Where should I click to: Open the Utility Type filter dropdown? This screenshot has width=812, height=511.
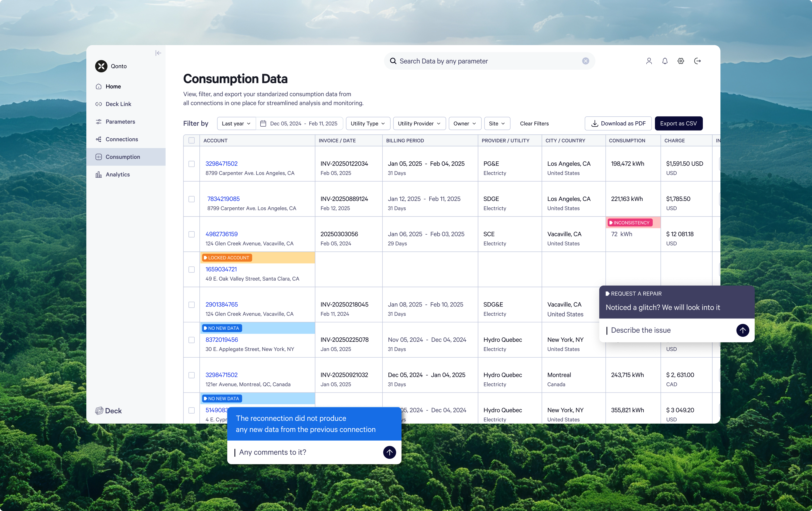pos(368,123)
